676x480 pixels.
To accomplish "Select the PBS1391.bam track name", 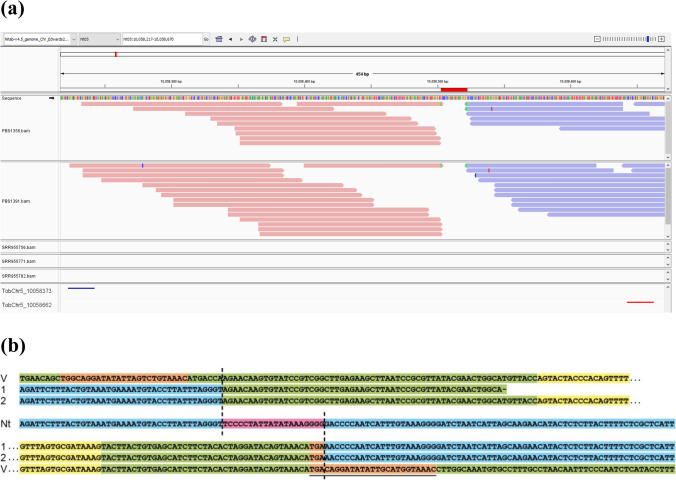I will (16, 201).
